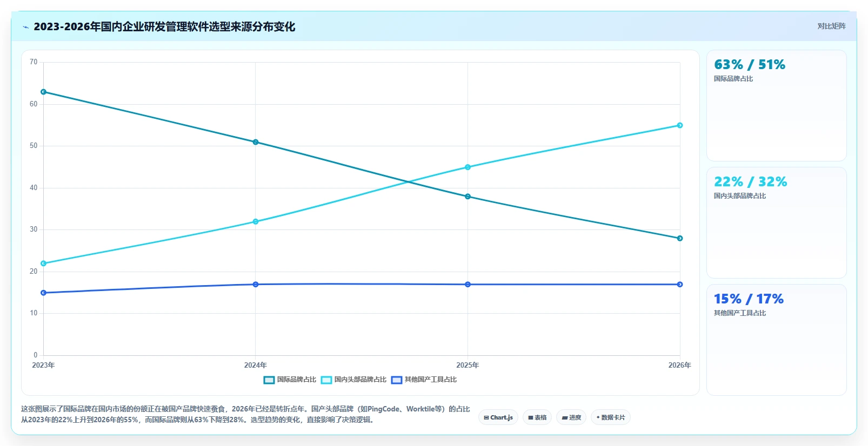868x446 pixels.
Task: Click the y-axis label 70
Action: (34, 62)
